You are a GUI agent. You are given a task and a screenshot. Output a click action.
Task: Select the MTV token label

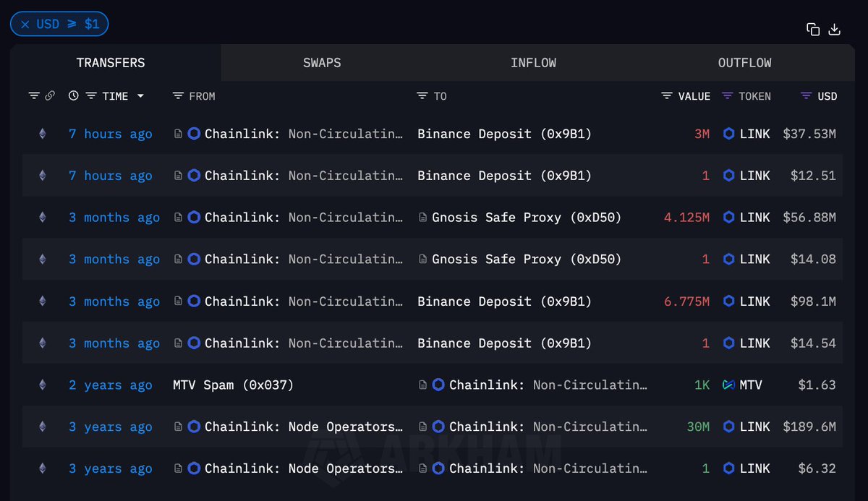pos(751,385)
